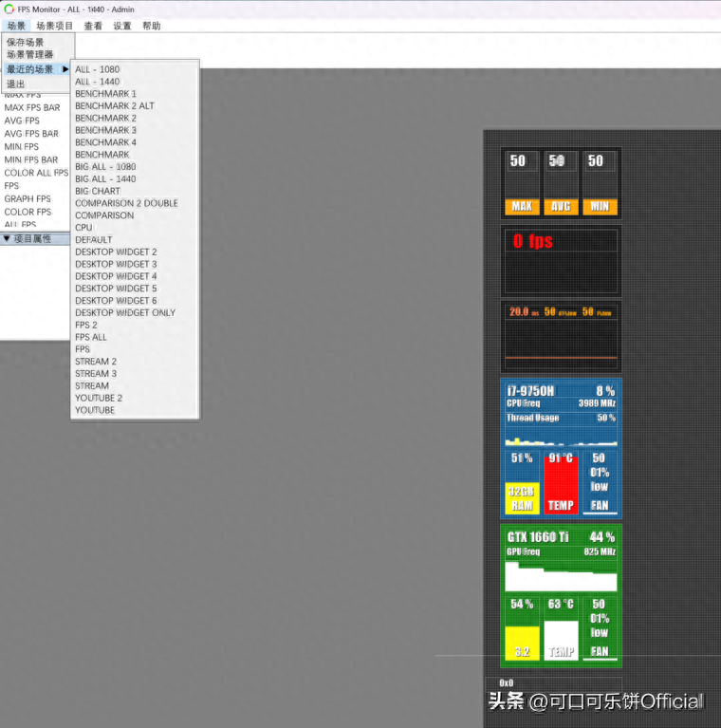Click the yellow 32GB RAM bar
Screen dimensions: 721x728
(x=522, y=498)
